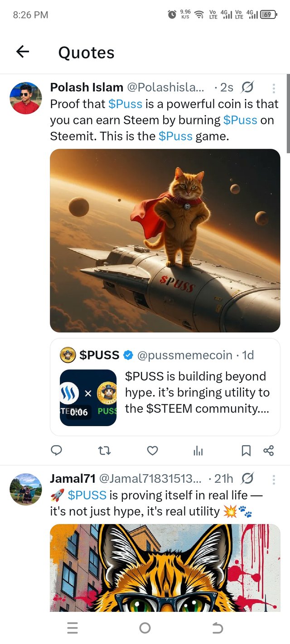Tap Grok icon on Polash Islam's post
The height and width of the screenshot is (644, 290).
[247, 87]
